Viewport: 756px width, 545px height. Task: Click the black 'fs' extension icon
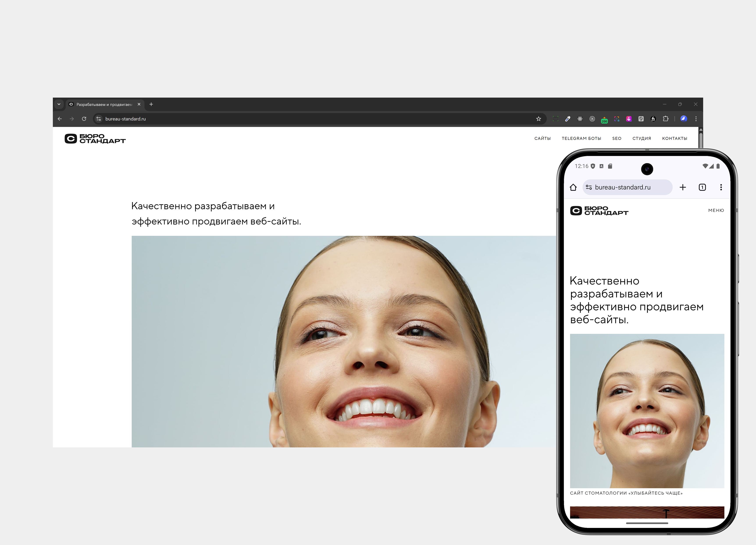[653, 119]
